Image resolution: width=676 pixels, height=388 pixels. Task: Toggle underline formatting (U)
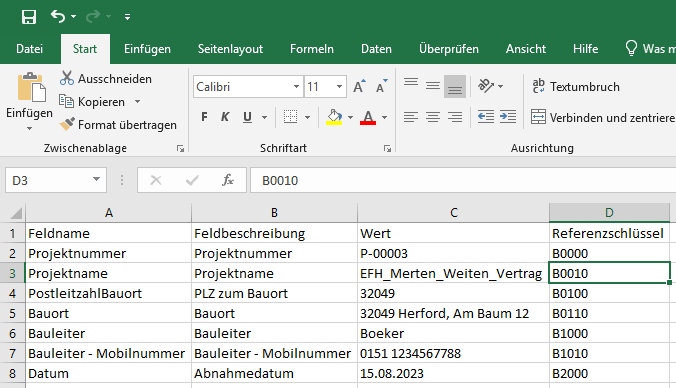point(247,117)
